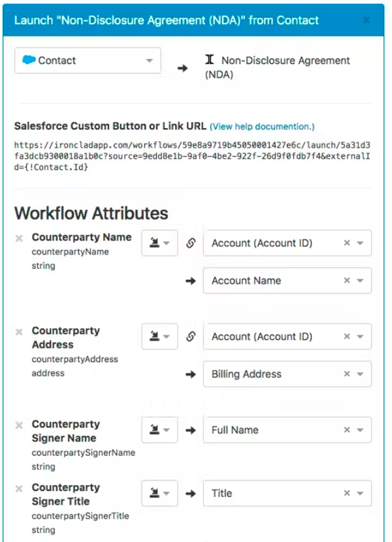The image size is (392, 542).
Task: Remove the Counterparty Signer Title attribute
Action: tap(19, 488)
